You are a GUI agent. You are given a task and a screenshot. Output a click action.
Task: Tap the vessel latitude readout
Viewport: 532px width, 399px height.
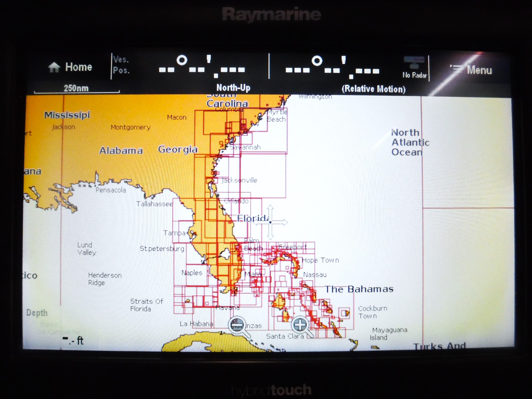pos(202,66)
